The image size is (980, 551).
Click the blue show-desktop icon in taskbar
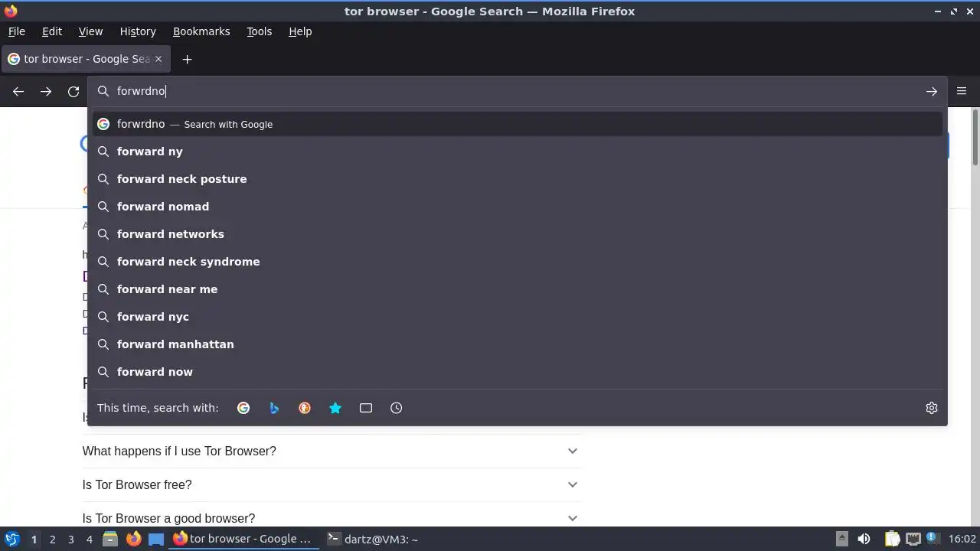[x=156, y=539]
